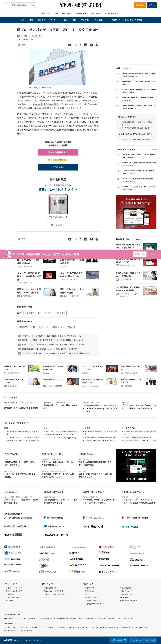
Task: Click email icon below the paywall box
Action: coord(75,239)
